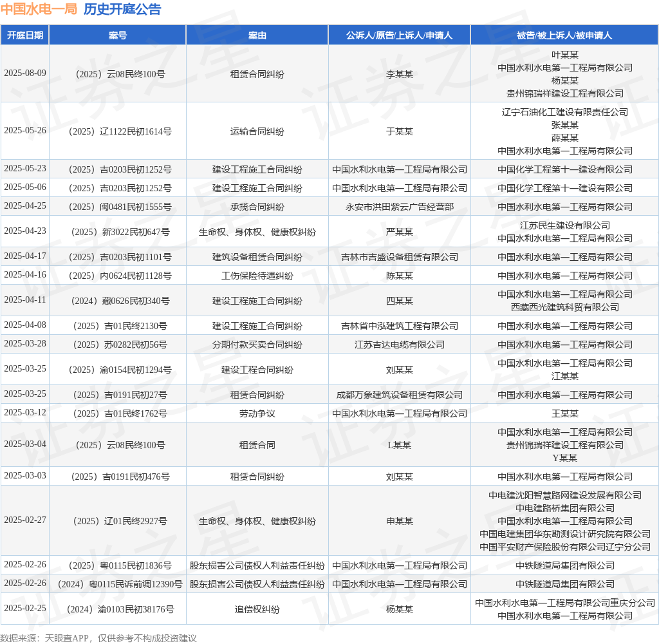Select the 开庭日期 column header

click(25, 35)
